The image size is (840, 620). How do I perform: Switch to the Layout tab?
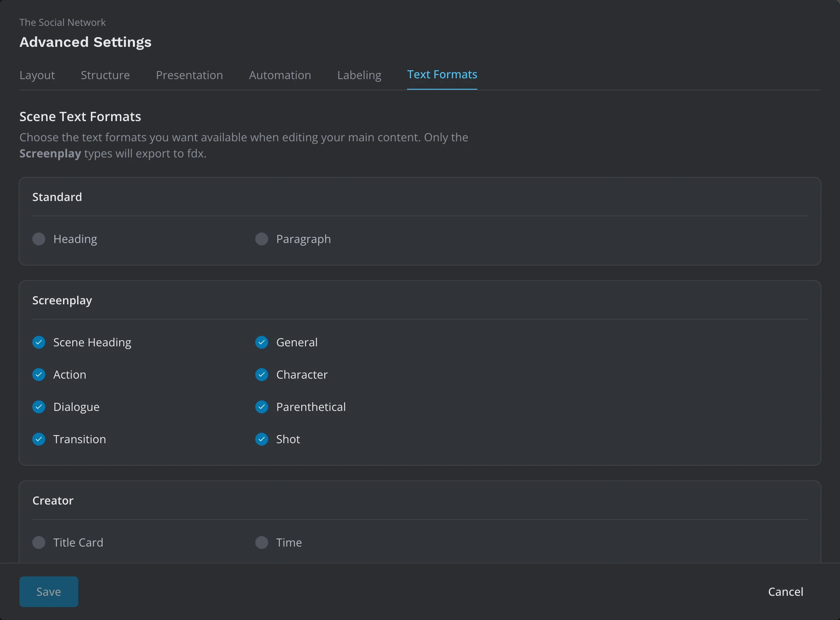click(37, 75)
